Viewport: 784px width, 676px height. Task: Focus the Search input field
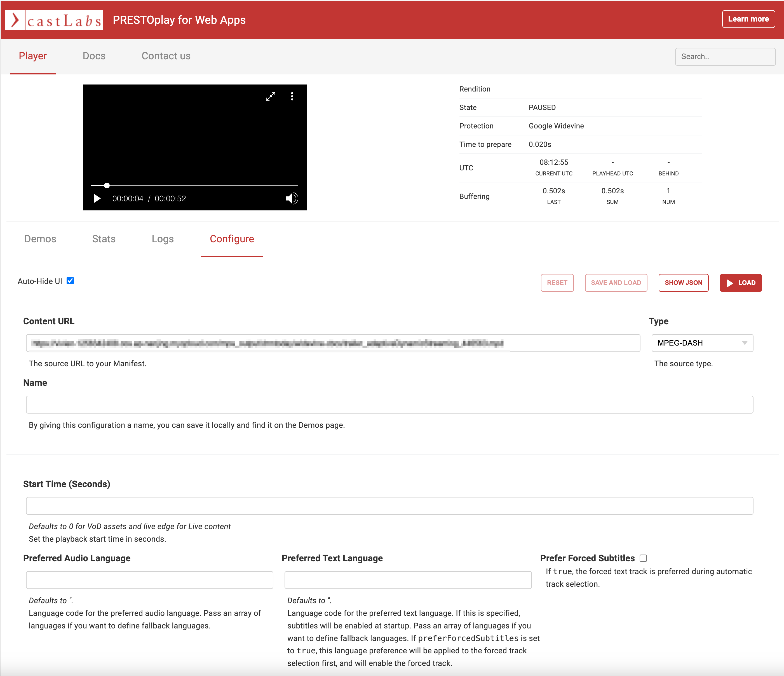pyautogui.click(x=725, y=56)
